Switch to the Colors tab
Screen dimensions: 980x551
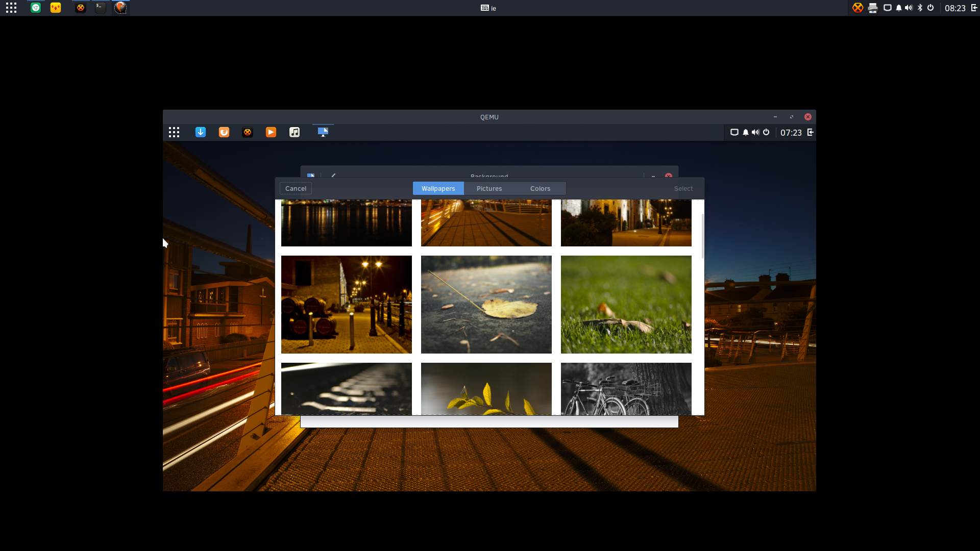click(x=540, y=188)
